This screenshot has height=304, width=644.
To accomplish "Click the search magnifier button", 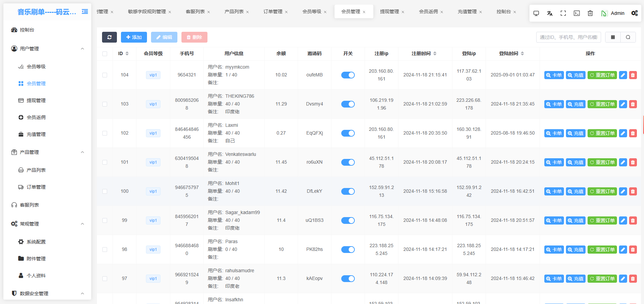I will [628, 37].
